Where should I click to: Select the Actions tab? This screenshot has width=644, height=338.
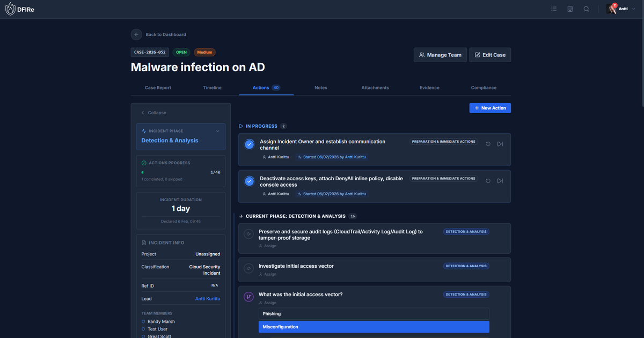point(266,87)
